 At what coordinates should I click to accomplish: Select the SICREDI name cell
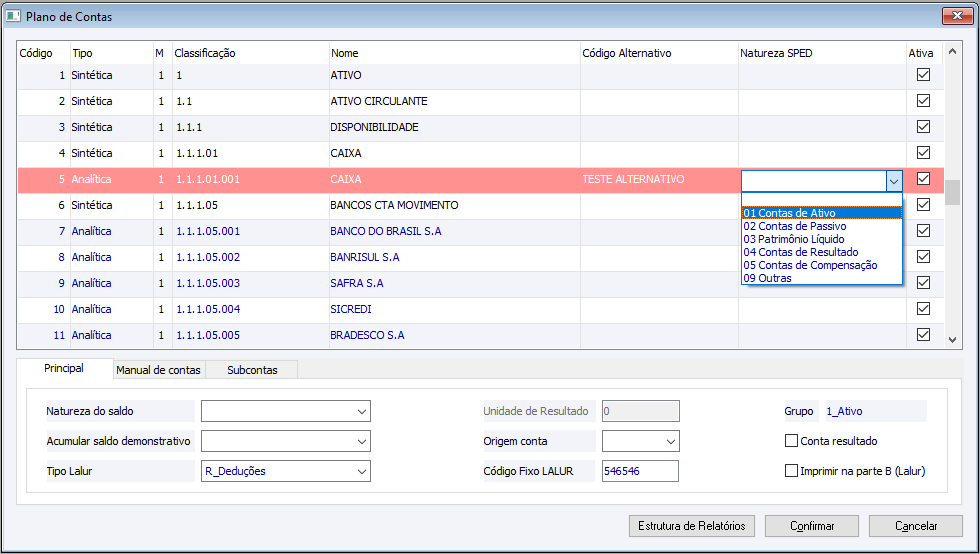[454, 309]
